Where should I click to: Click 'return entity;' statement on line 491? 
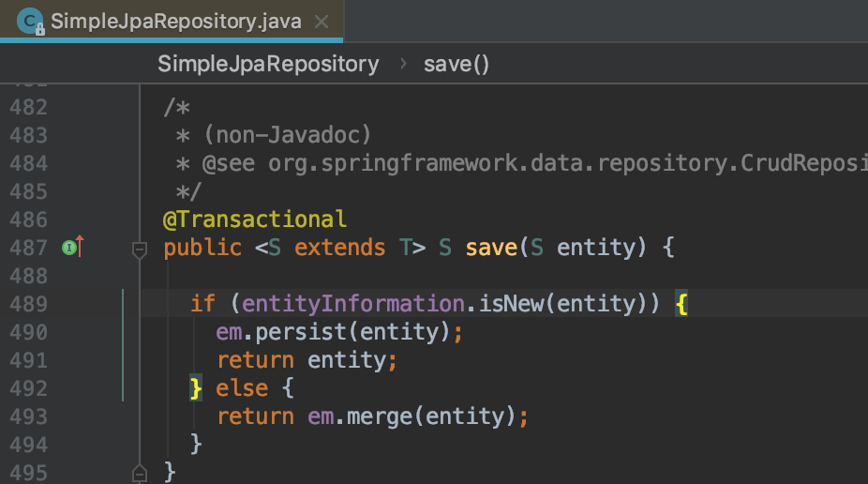pos(307,360)
